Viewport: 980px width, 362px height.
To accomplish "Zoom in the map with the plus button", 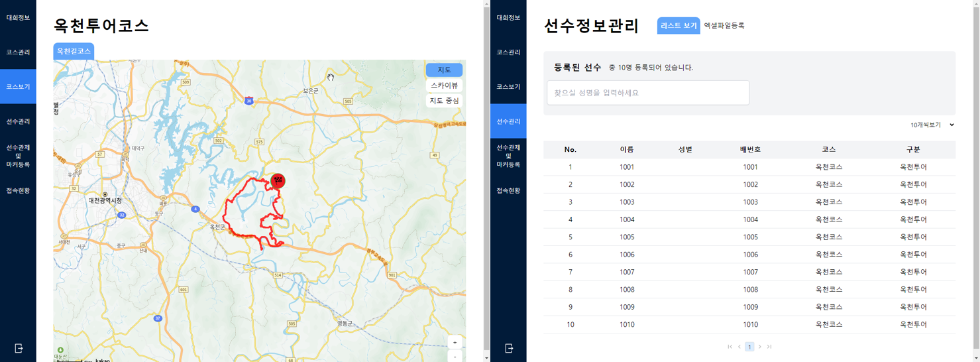I will [x=455, y=342].
